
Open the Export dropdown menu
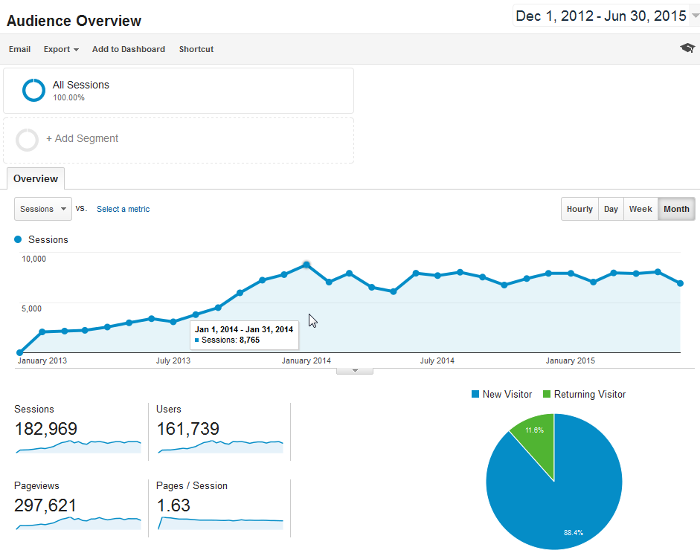[x=61, y=49]
